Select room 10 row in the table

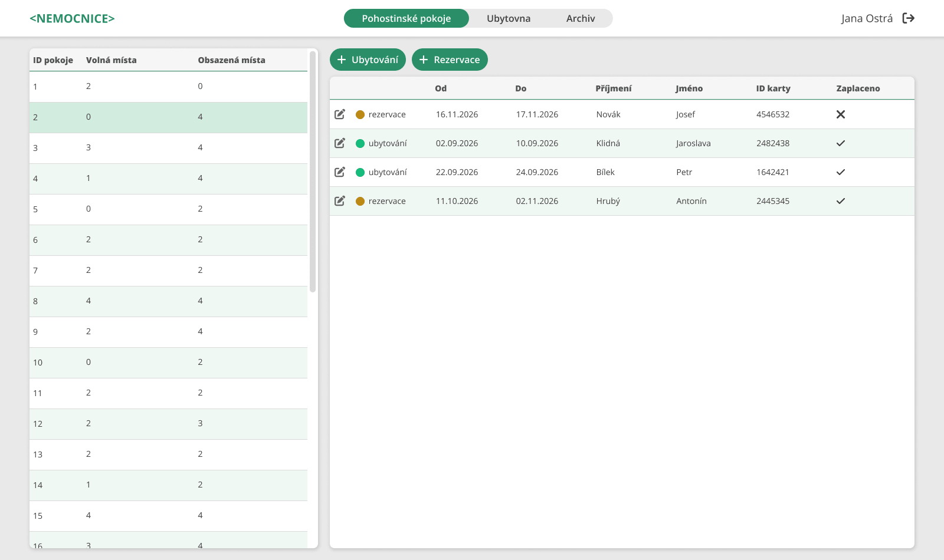[168, 363]
